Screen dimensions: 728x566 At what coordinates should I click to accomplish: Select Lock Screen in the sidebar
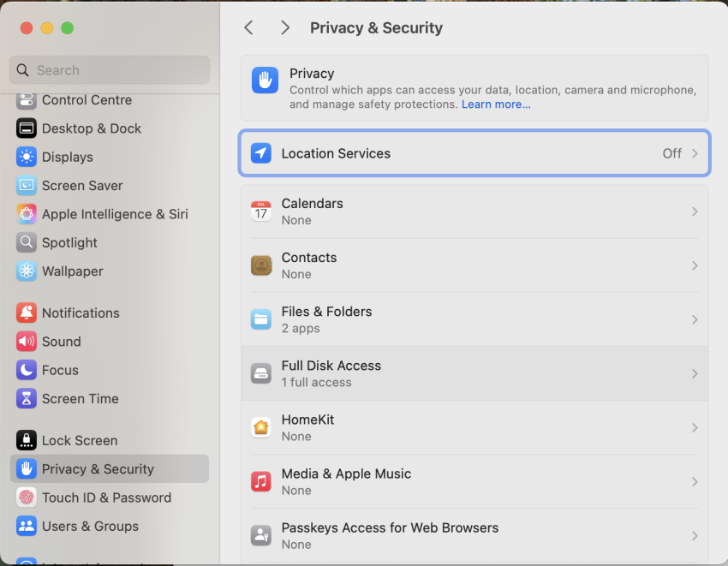tap(80, 440)
